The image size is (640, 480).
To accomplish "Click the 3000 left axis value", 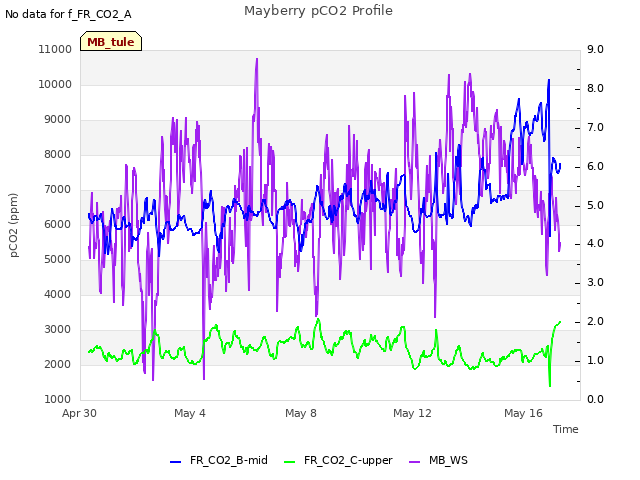I will pos(58,329).
